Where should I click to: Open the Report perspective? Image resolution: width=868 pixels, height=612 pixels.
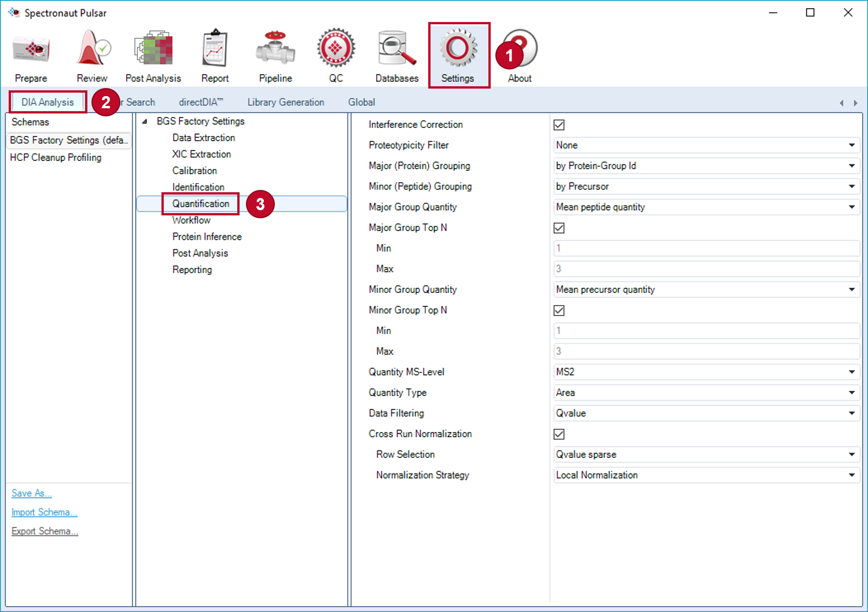(x=215, y=56)
